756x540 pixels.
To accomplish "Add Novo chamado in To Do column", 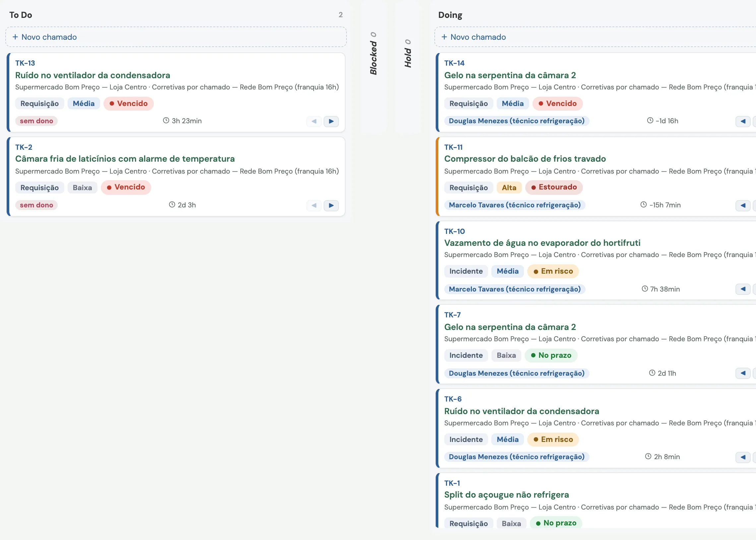I will coord(176,37).
